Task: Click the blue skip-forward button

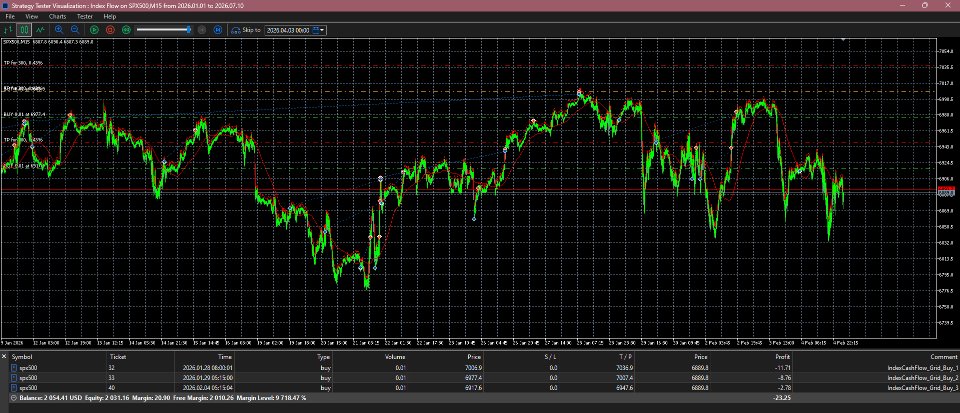Action: click(217, 29)
